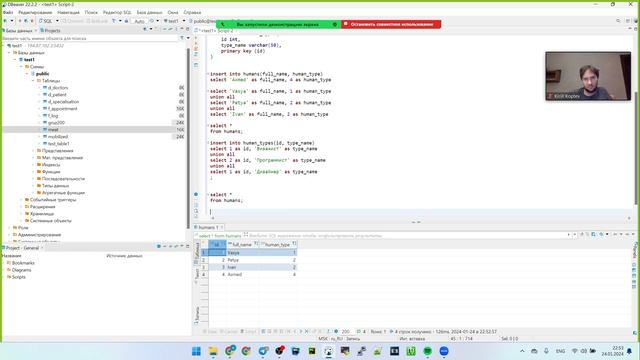The image size is (640, 360).
Task: Expand the Роли node
Action: click(x=9, y=228)
